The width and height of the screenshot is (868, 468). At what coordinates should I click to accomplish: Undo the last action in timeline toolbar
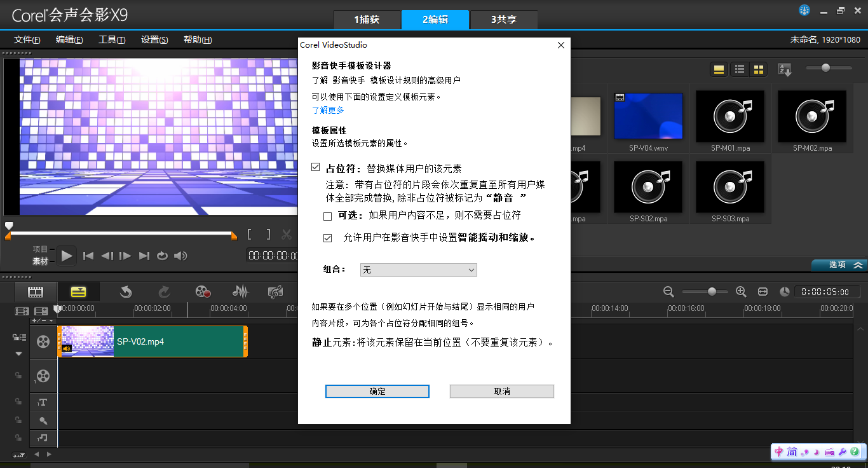(126, 292)
